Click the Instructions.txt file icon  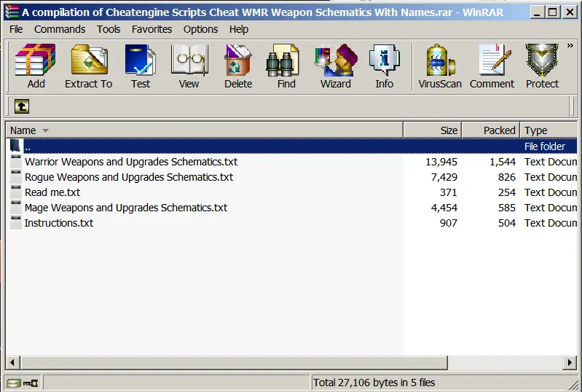pos(15,223)
